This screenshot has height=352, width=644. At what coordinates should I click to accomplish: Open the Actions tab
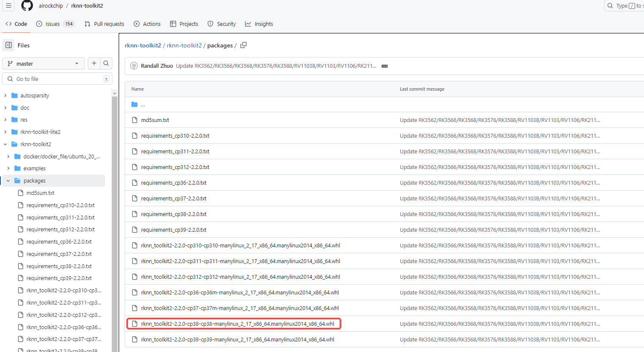coord(147,24)
